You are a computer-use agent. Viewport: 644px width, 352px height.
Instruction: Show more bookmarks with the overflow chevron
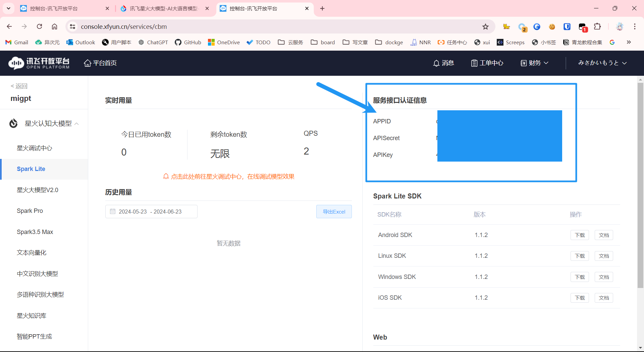point(629,42)
